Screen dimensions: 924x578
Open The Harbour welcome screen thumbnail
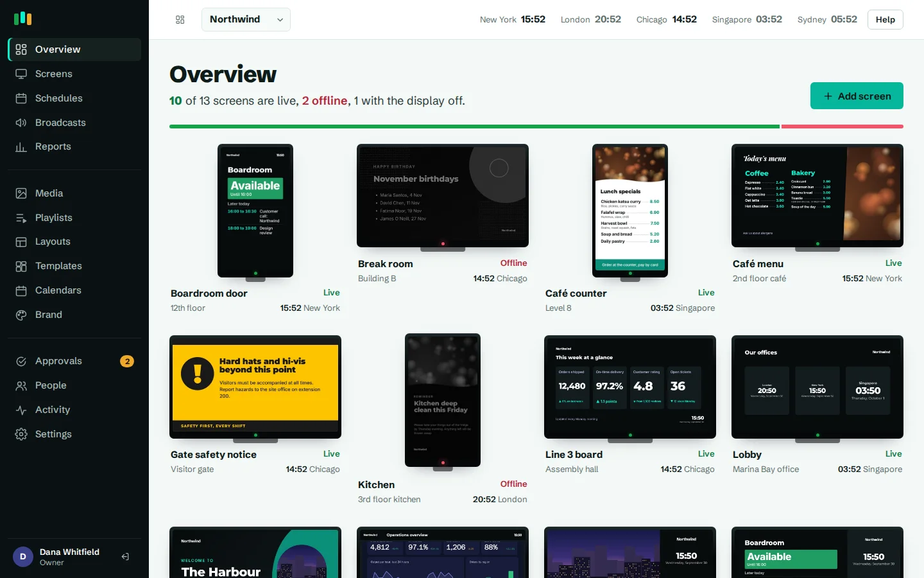[x=255, y=552]
